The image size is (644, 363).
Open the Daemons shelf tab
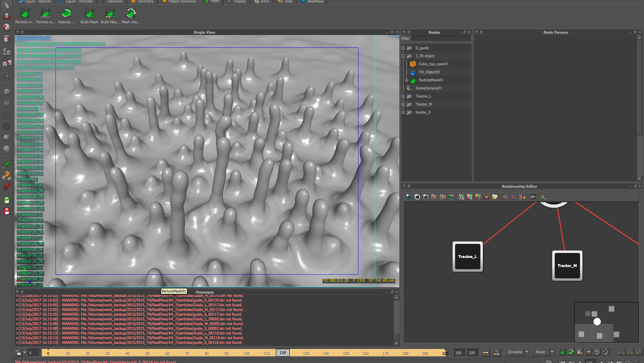pyautogui.click(x=112, y=2)
